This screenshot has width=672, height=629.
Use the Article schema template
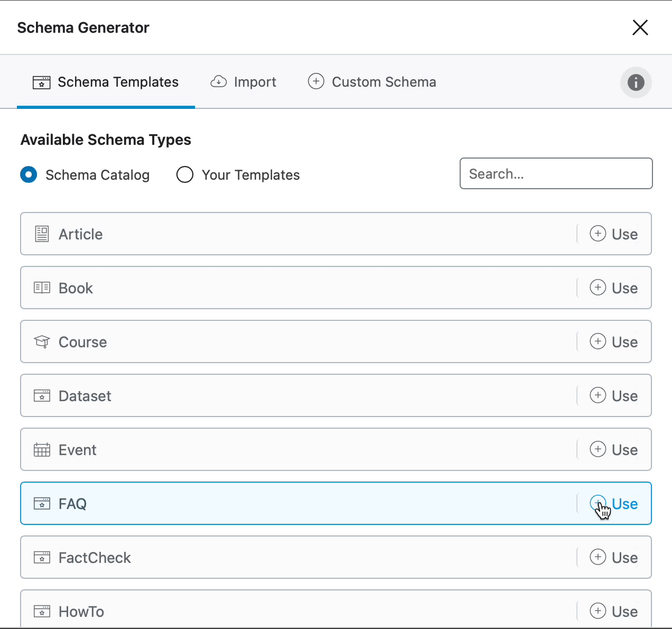point(613,234)
